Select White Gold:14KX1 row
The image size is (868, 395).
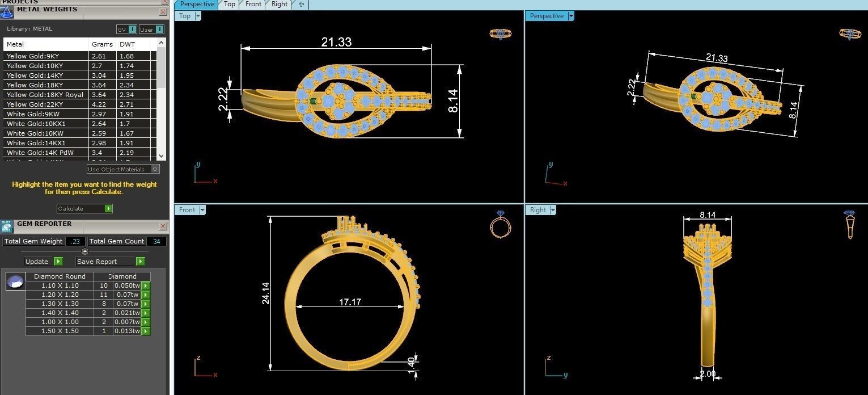(x=80, y=143)
